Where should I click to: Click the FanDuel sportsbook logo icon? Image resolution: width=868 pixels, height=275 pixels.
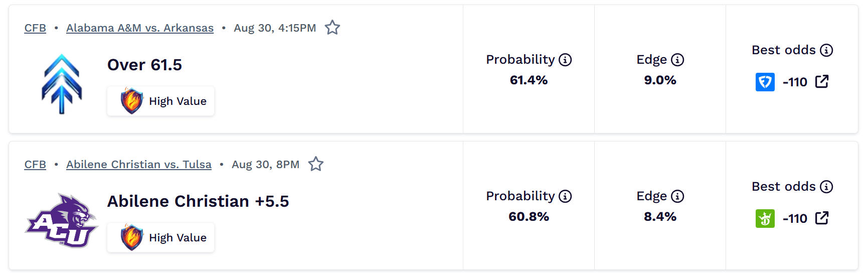(x=765, y=82)
